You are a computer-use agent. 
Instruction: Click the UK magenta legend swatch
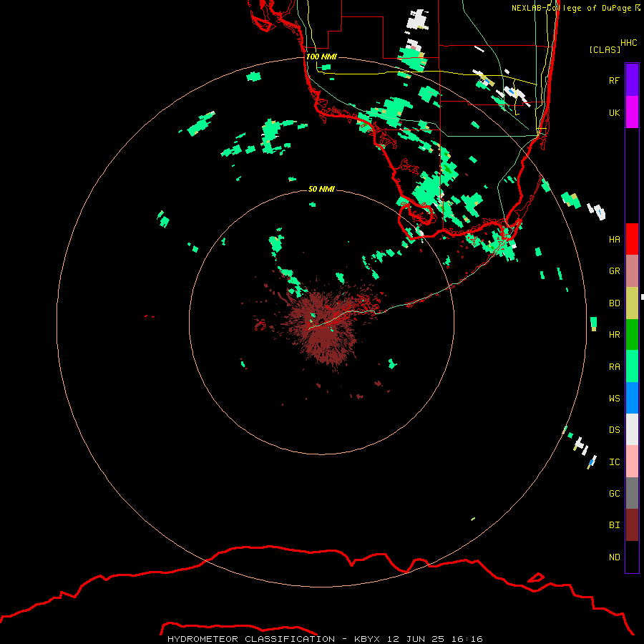click(x=632, y=112)
